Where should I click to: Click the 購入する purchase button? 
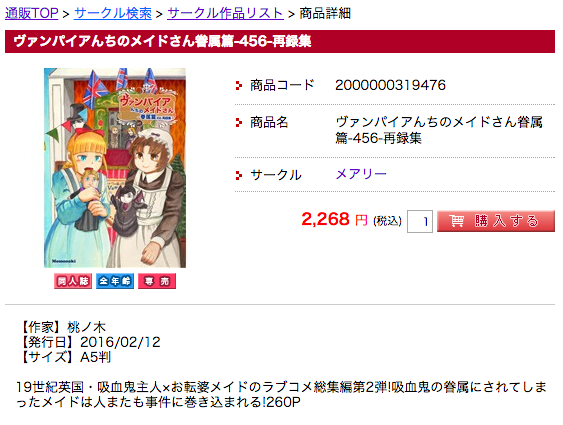496,221
